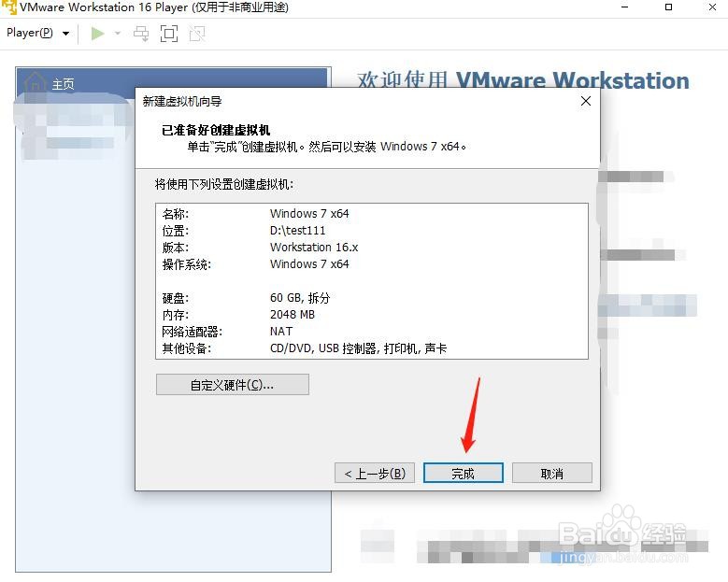Viewport: 728px width, 582px height.
Task: Click the memory value 2048 MB
Action: 293,315
